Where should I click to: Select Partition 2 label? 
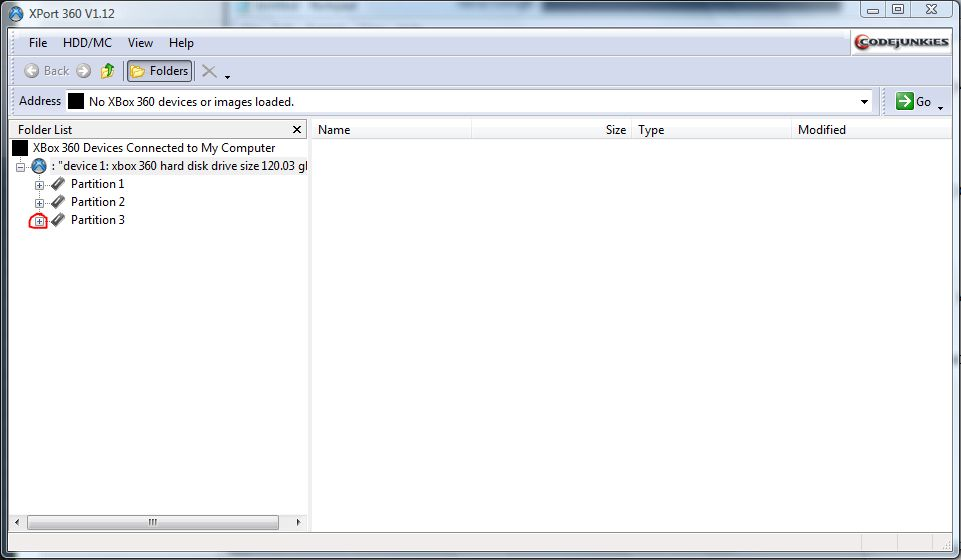click(97, 202)
